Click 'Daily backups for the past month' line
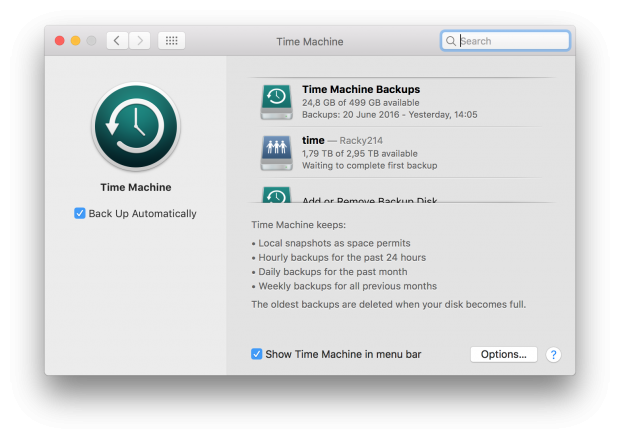Screen dimensions: 620x439 pyautogui.click(x=333, y=272)
